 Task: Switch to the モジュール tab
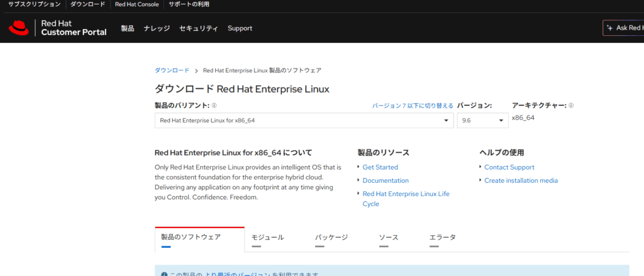[267, 238]
